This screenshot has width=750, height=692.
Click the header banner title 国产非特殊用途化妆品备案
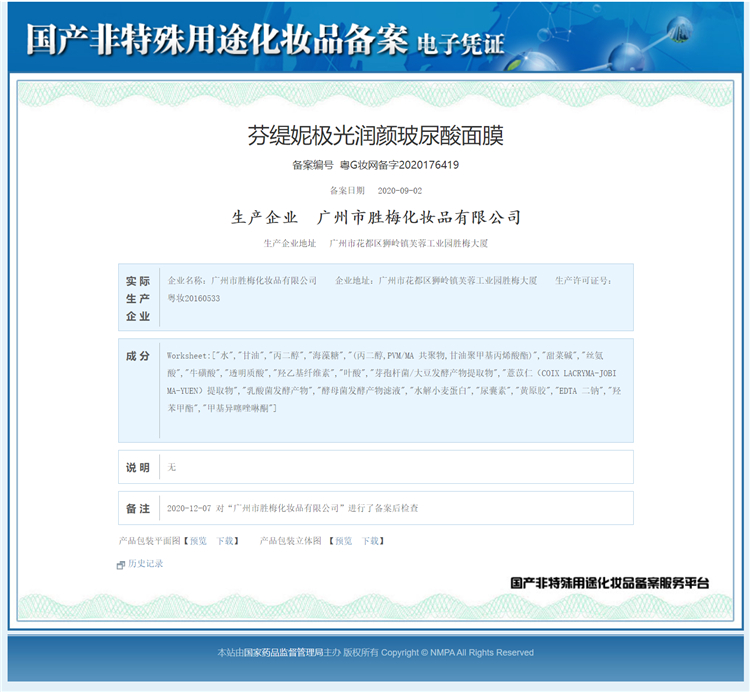tap(217, 39)
